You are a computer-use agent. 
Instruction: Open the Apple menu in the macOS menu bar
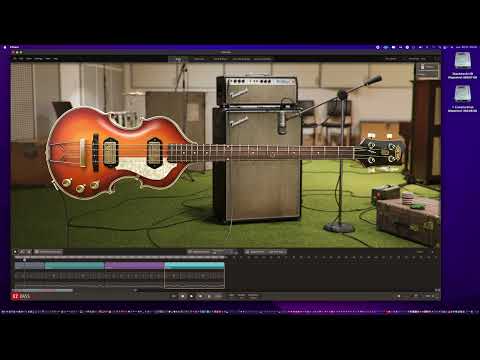point(5,47)
